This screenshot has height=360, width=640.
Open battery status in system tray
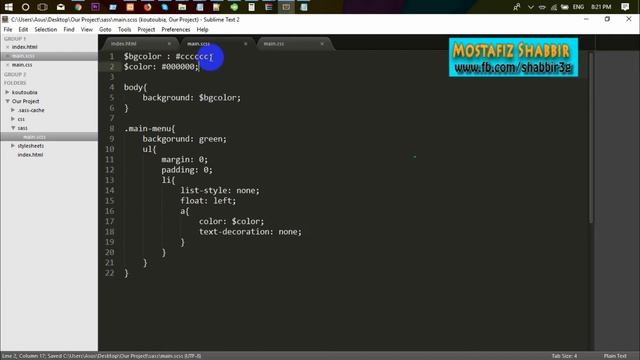click(x=565, y=7)
